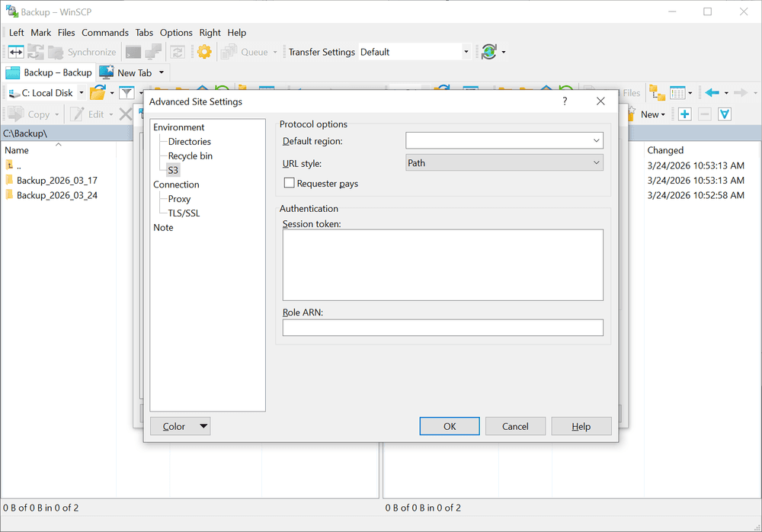The height and width of the screenshot is (532, 762).
Task: Click the right panel columns view icon
Action: click(677, 92)
